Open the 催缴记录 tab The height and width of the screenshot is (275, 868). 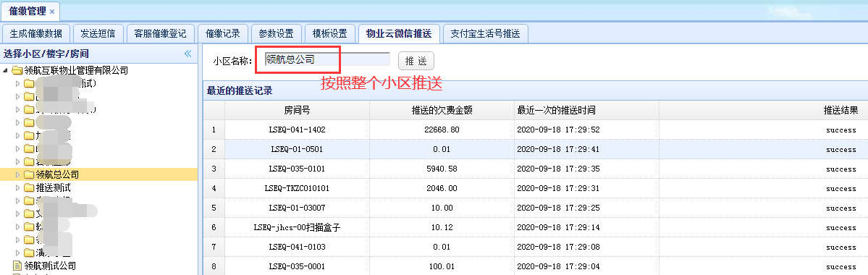click(222, 33)
